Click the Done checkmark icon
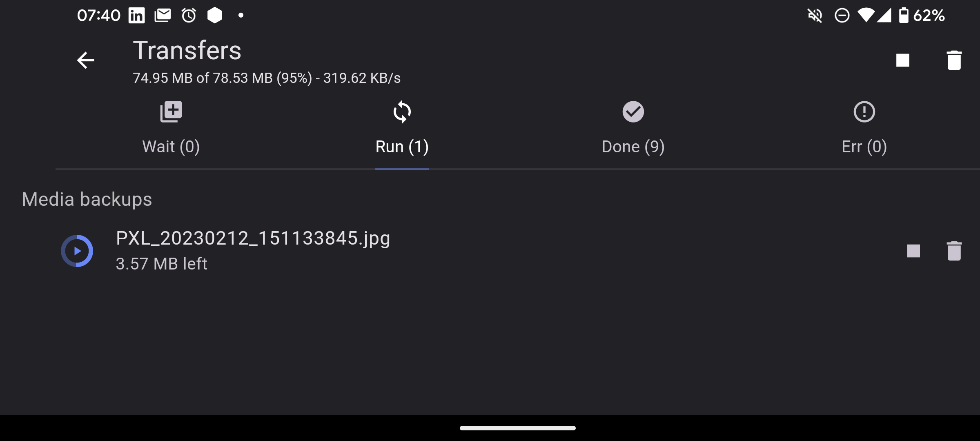980x441 pixels. coord(633,111)
